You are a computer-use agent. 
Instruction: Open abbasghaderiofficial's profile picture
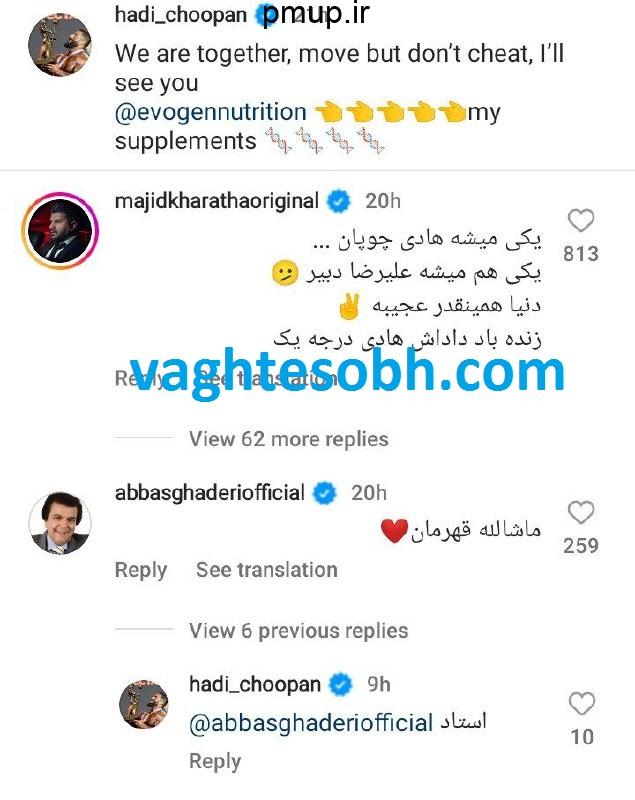(x=60, y=522)
